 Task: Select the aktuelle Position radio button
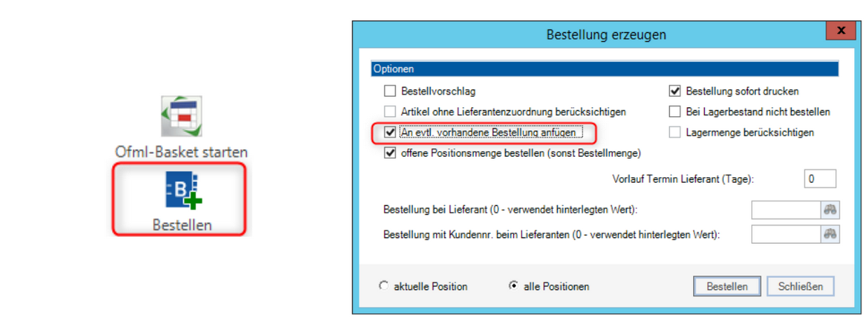[x=383, y=286]
